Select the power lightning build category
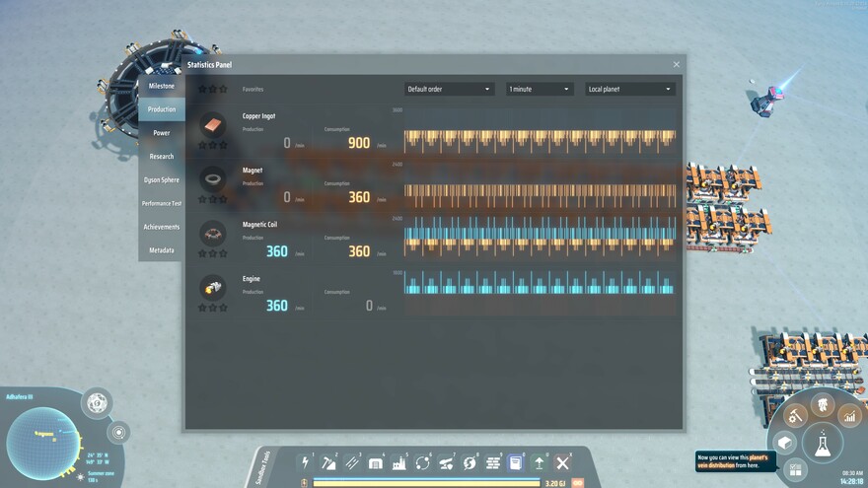 tap(306, 462)
